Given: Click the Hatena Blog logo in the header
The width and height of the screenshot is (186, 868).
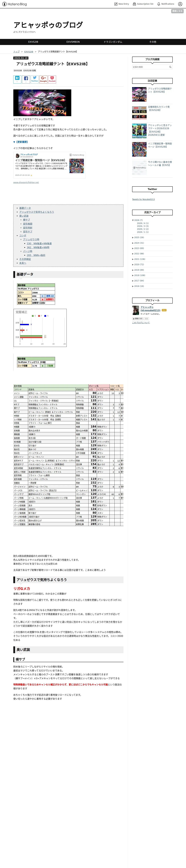Looking at the screenshot, I should pos(14,4).
